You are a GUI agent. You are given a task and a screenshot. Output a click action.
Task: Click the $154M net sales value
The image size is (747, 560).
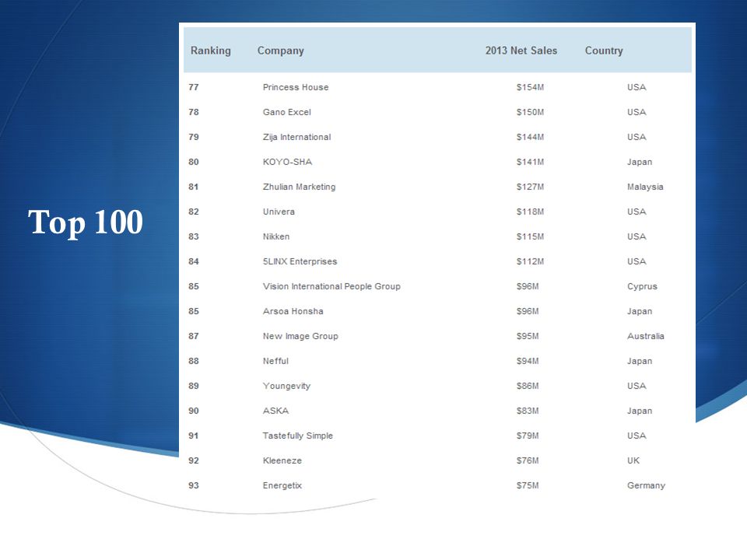pyautogui.click(x=530, y=87)
